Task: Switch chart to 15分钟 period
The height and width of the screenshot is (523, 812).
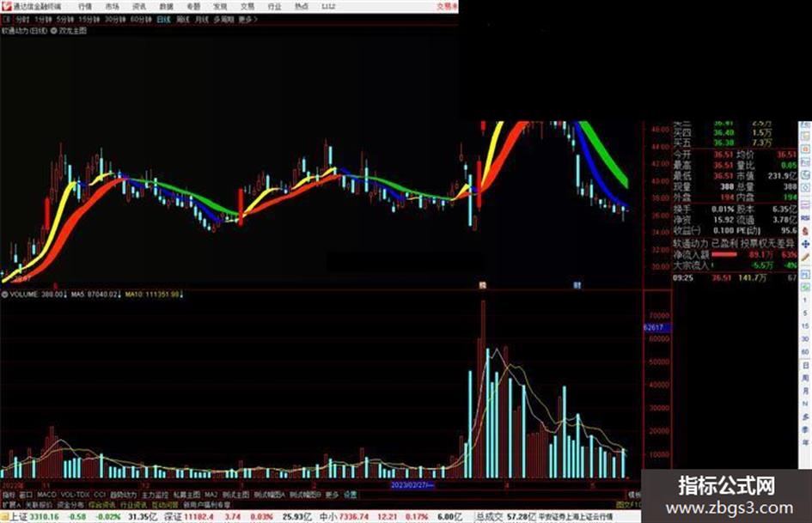Action: (89, 19)
